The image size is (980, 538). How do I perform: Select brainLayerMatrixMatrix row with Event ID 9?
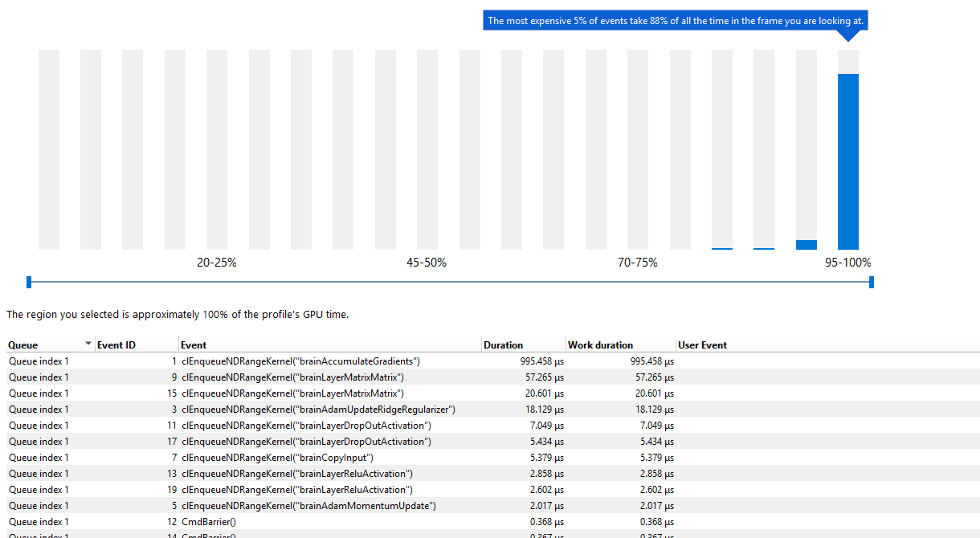pyautogui.click(x=292, y=377)
